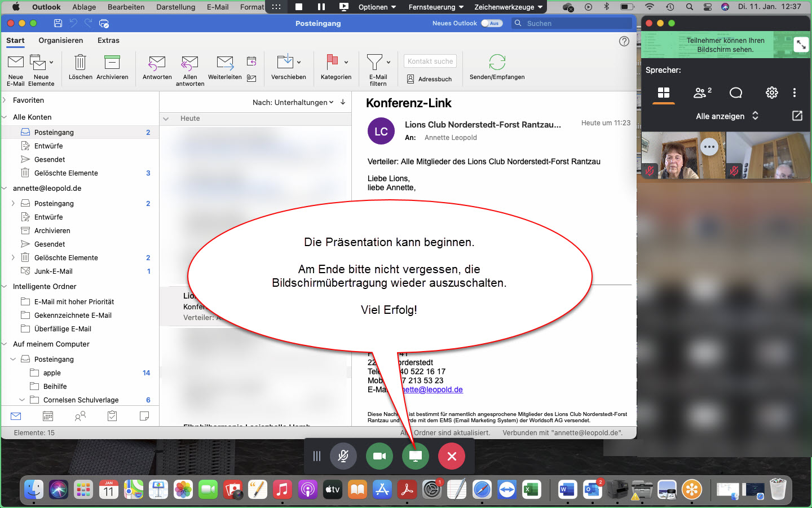
Task: Collapse the Intelligente Ordner section
Action: tap(5, 286)
